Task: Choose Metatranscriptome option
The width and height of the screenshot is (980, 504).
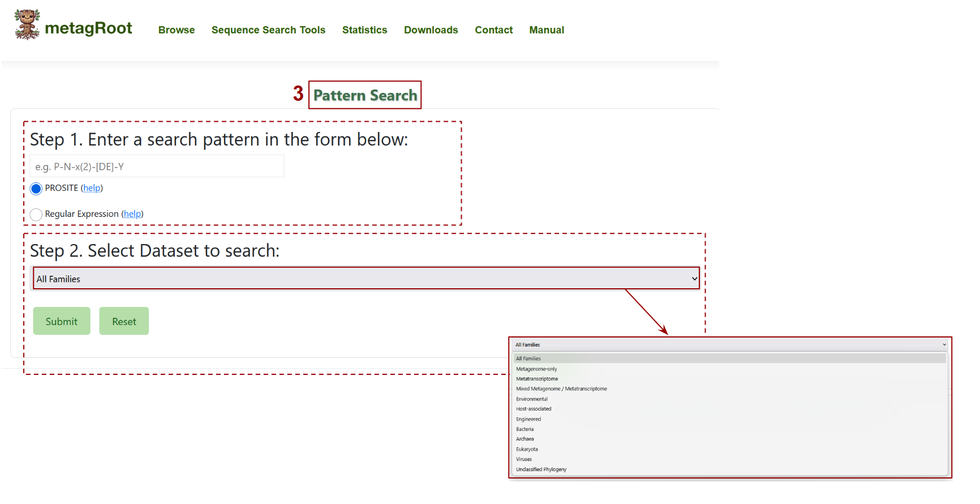Action: pos(730,379)
